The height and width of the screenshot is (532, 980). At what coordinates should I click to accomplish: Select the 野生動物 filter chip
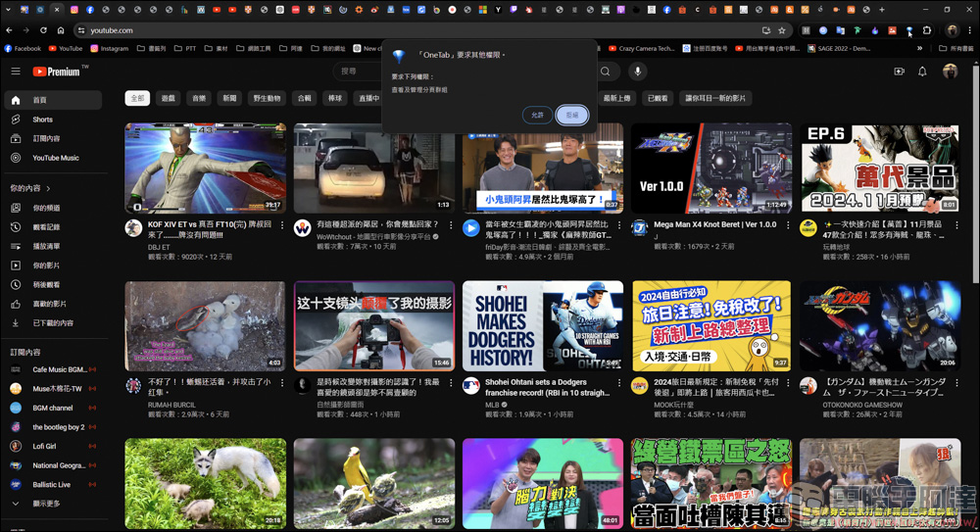point(267,98)
